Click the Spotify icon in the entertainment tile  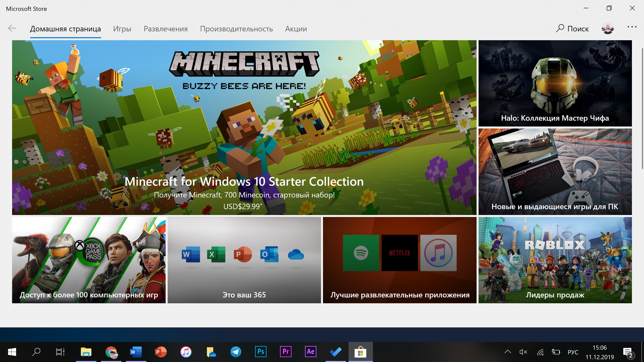[361, 253]
